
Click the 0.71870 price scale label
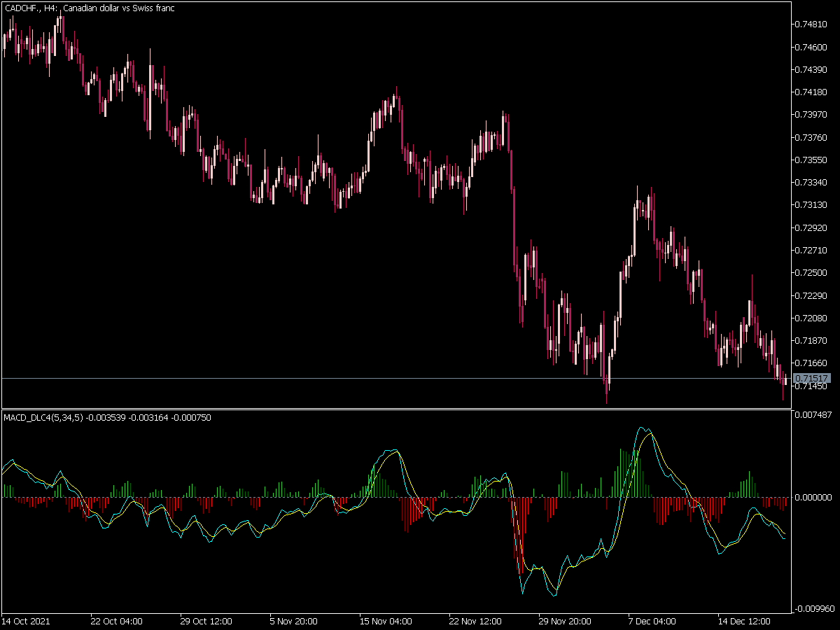(x=813, y=340)
